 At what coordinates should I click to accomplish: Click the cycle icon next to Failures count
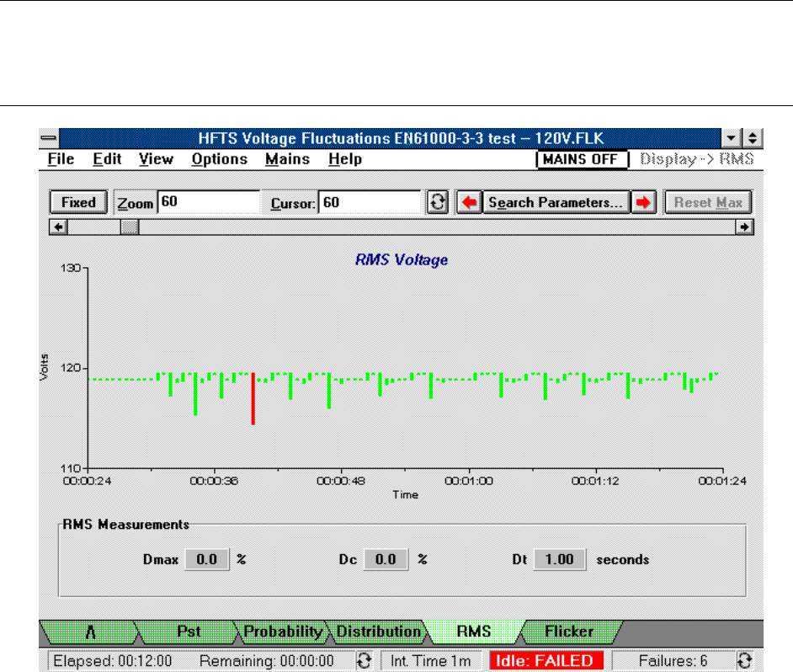(743, 660)
